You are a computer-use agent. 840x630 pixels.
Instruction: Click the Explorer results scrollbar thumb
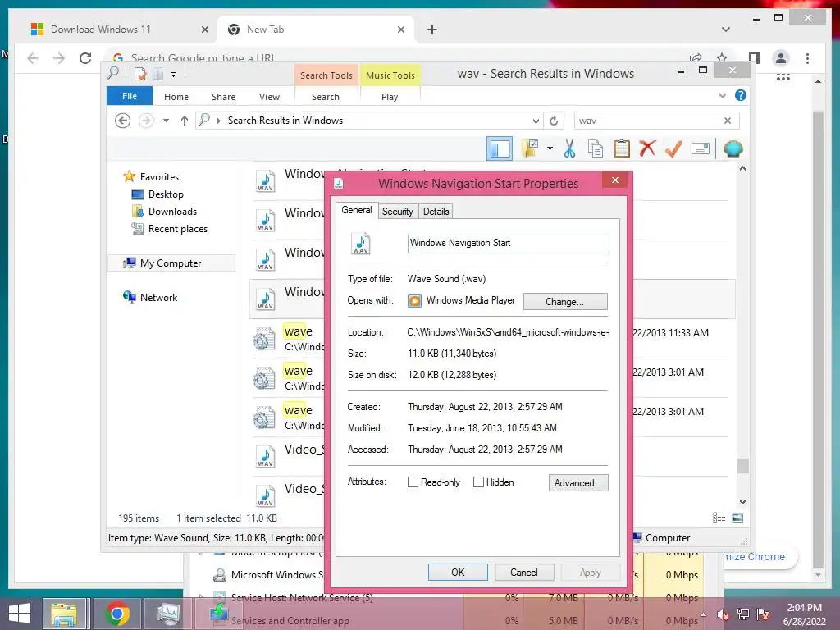pyautogui.click(x=742, y=466)
